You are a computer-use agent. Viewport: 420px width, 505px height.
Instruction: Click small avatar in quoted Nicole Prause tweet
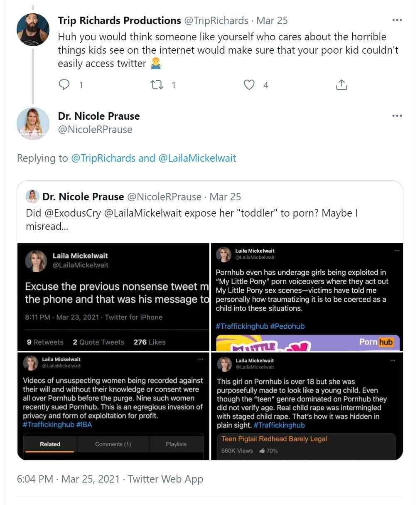(x=32, y=196)
